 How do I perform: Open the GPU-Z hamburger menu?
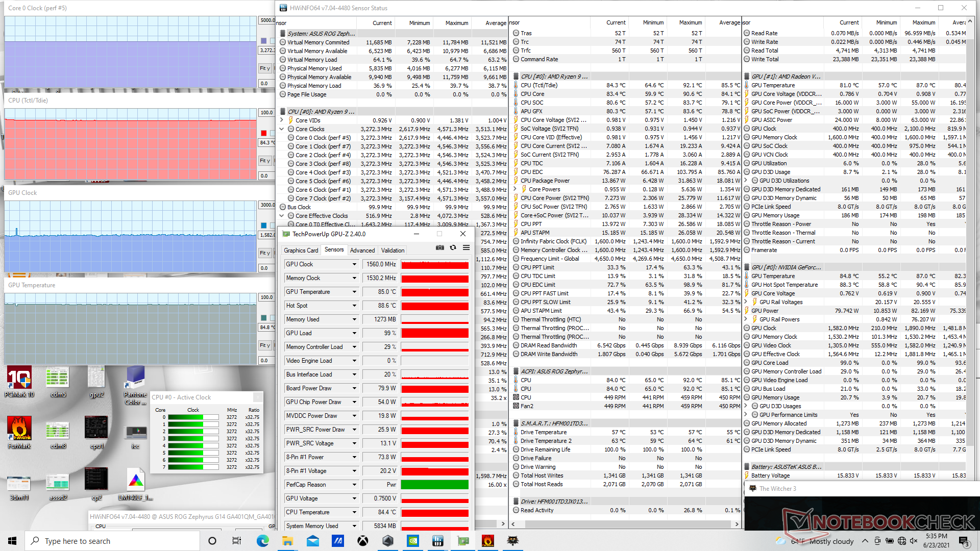pyautogui.click(x=466, y=248)
